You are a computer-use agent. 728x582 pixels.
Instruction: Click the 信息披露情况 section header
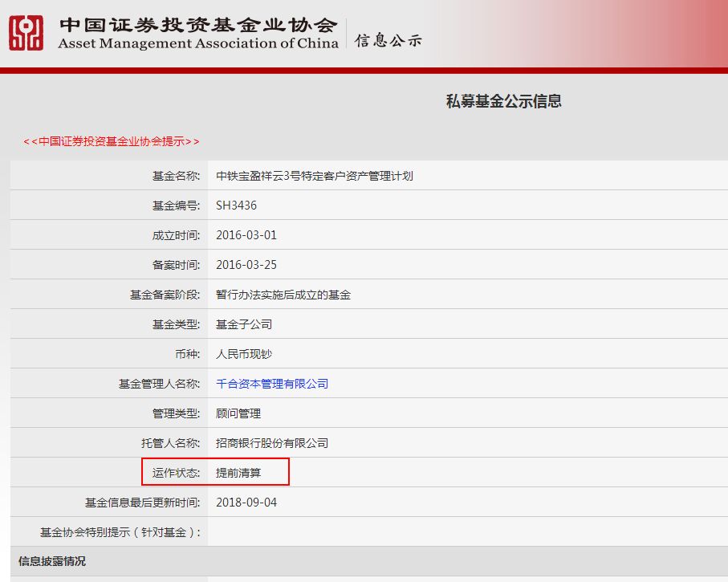point(52,561)
